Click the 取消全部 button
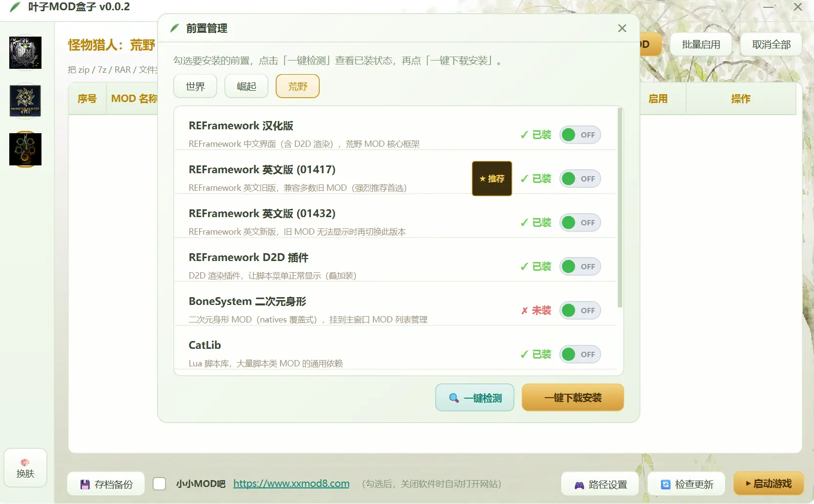Image resolution: width=814 pixels, height=504 pixels. (x=771, y=44)
